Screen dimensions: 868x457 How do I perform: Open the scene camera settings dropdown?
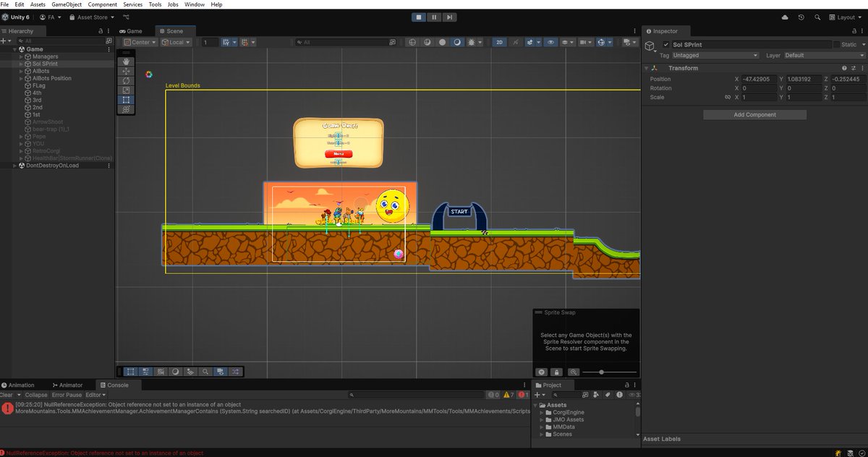(x=584, y=42)
